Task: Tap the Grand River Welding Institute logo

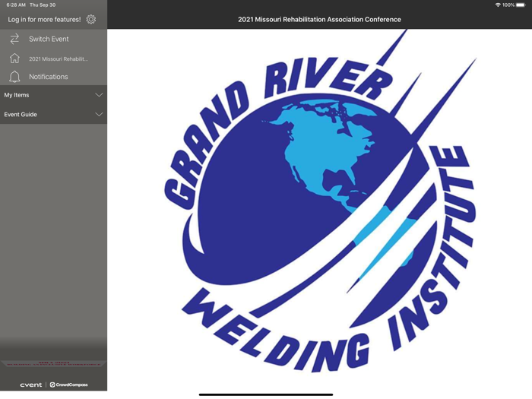Action: [x=319, y=201]
